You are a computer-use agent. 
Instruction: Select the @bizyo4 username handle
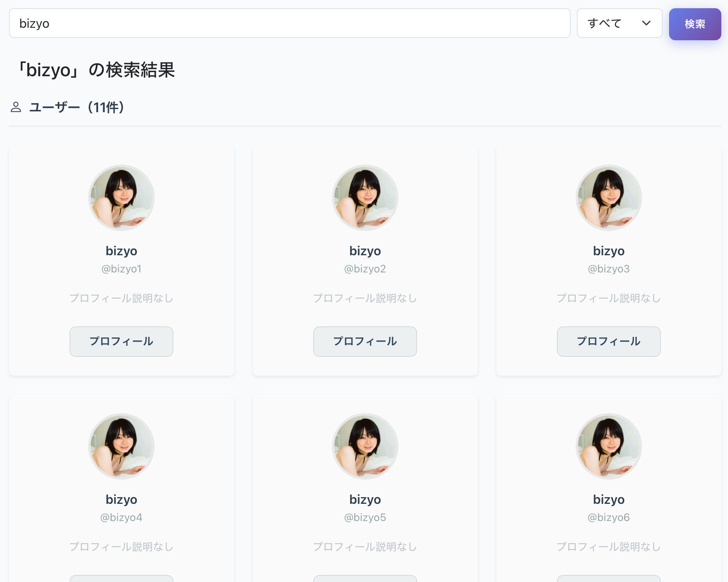[121, 518]
